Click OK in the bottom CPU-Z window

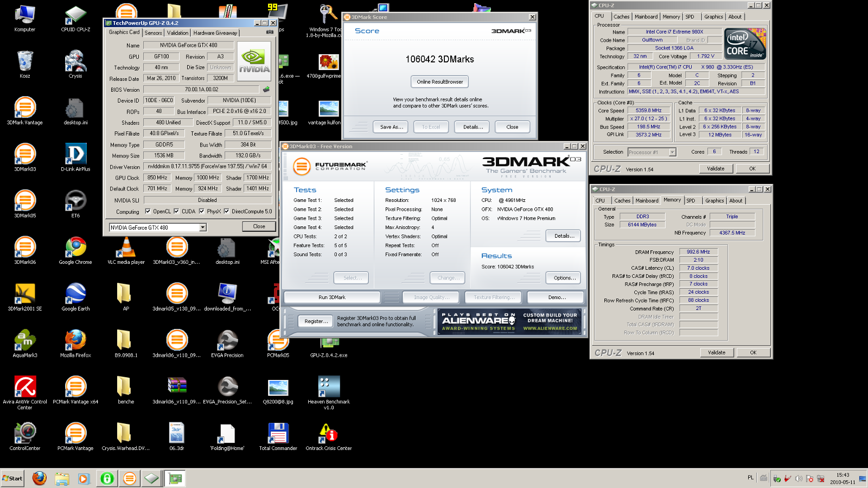(753, 352)
